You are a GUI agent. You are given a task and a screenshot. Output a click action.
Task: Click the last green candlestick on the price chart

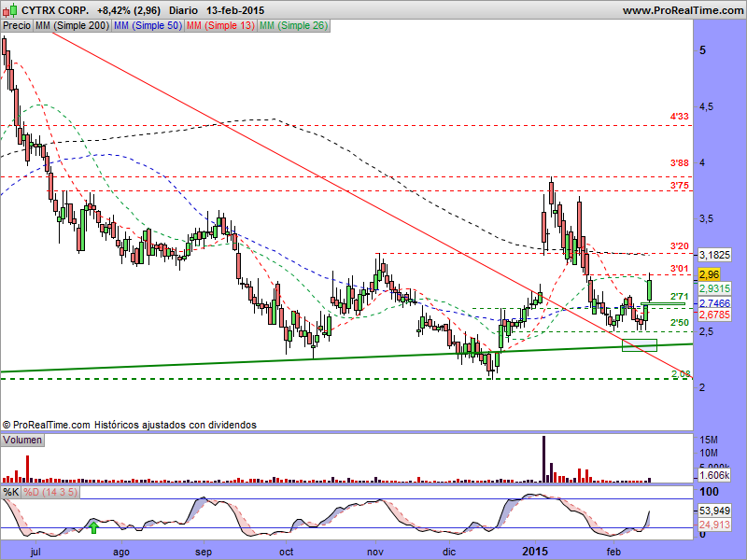(x=649, y=290)
